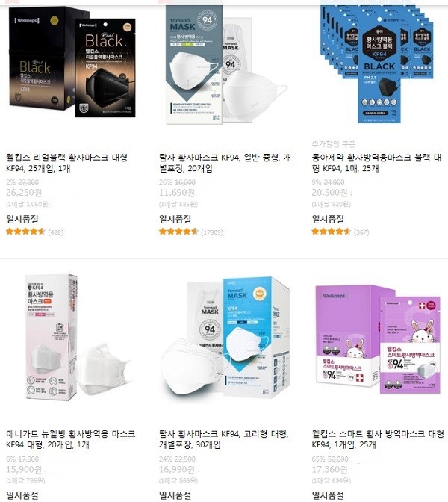
Task: Click the 동아제약 황사방역용마스크 블랙 title
Action: 376,163
